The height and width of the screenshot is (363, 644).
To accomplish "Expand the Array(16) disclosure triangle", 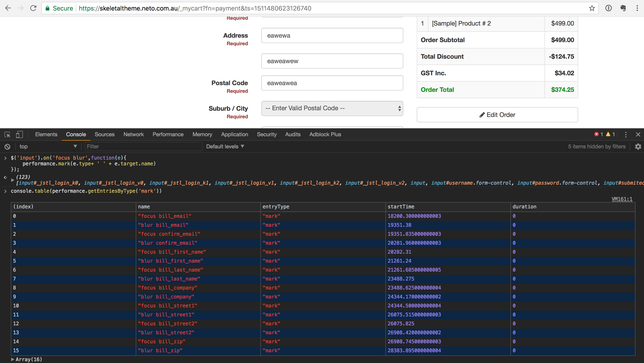I will (13, 359).
